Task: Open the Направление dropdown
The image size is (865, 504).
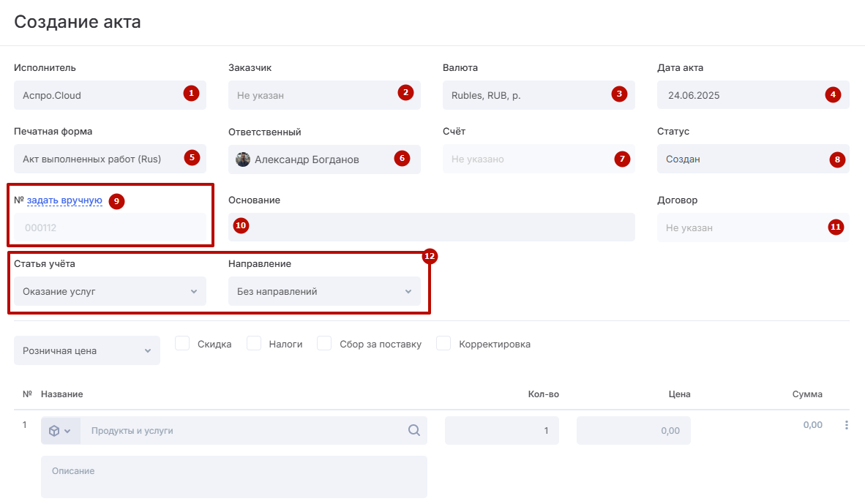Action: tap(324, 291)
